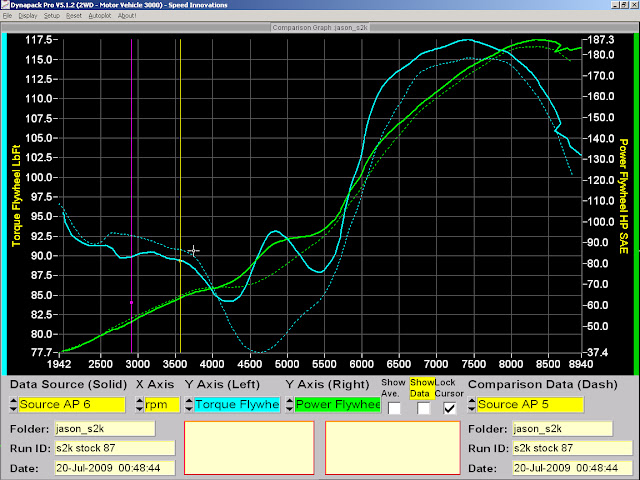
Task: Toggle the Show Ave. checkbox
Action: click(395, 408)
